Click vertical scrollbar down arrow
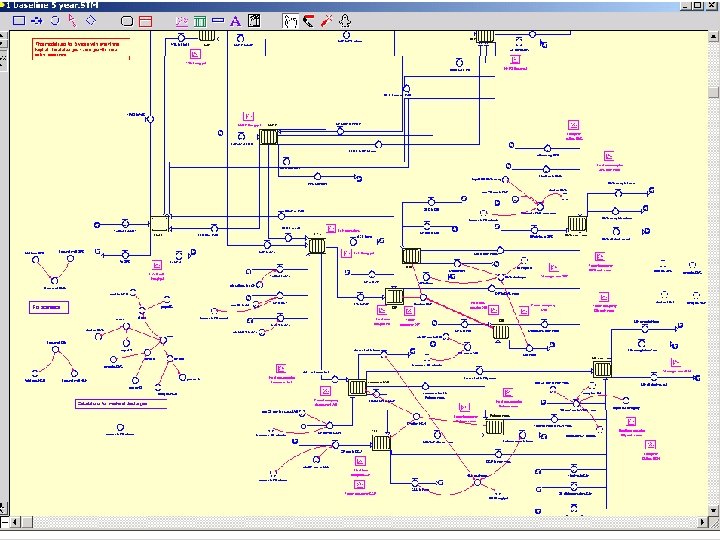This screenshot has width=720, height=540. click(714, 510)
